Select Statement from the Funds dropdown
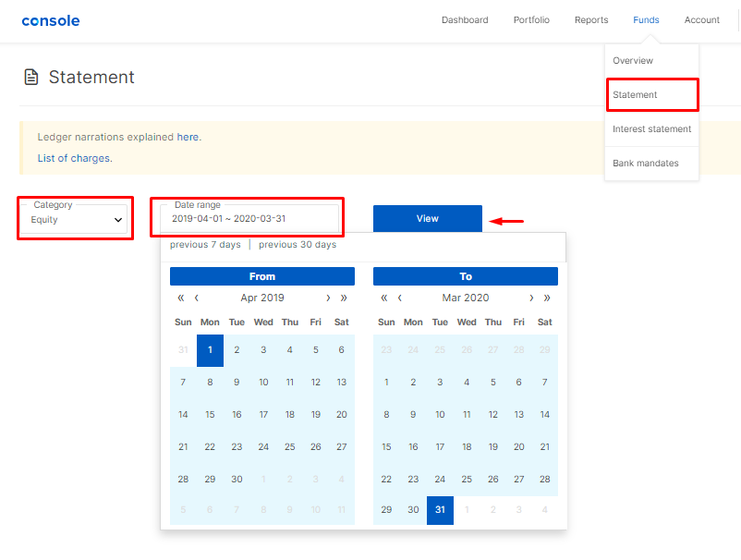Screen dimensions: 741x560 pyautogui.click(x=651, y=94)
